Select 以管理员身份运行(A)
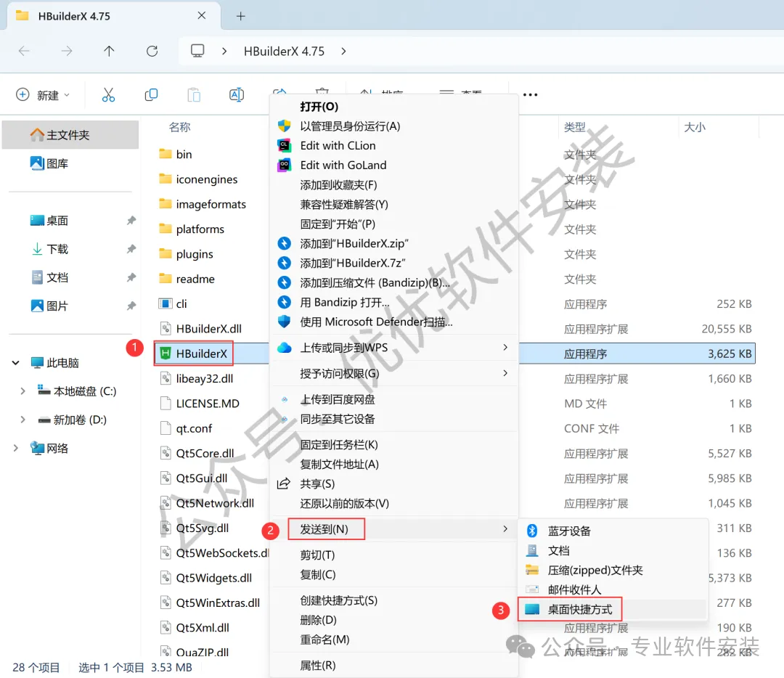This screenshot has width=784, height=678. point(350,126)
